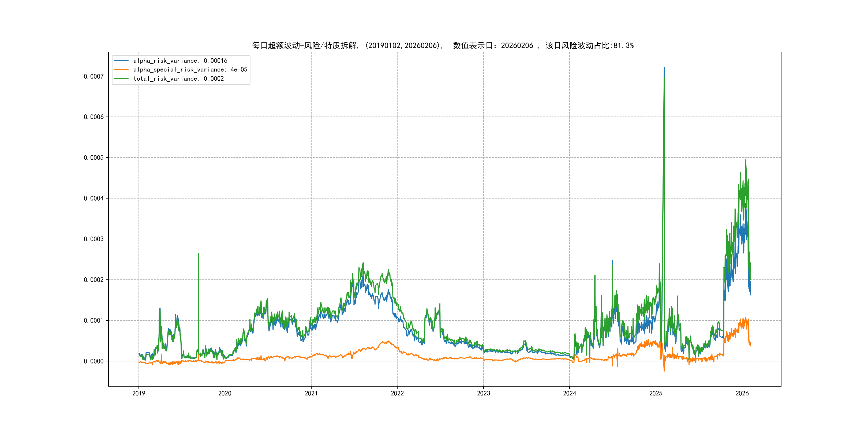Click the 0.0007 y-axis tick label
868x434 pixels.
tap(94, 77)
